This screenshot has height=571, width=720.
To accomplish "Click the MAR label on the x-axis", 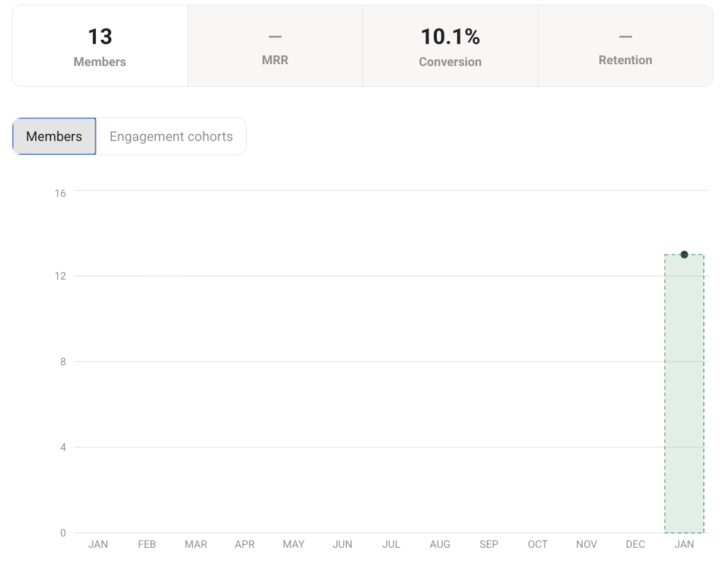I will [196, 544].
